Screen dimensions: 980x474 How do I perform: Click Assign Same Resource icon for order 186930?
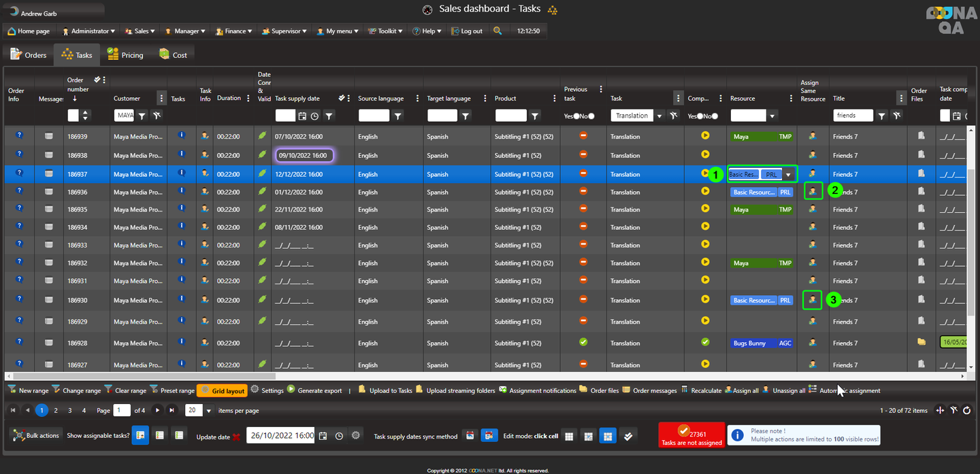pyautogui.click(x=812, y=299)
